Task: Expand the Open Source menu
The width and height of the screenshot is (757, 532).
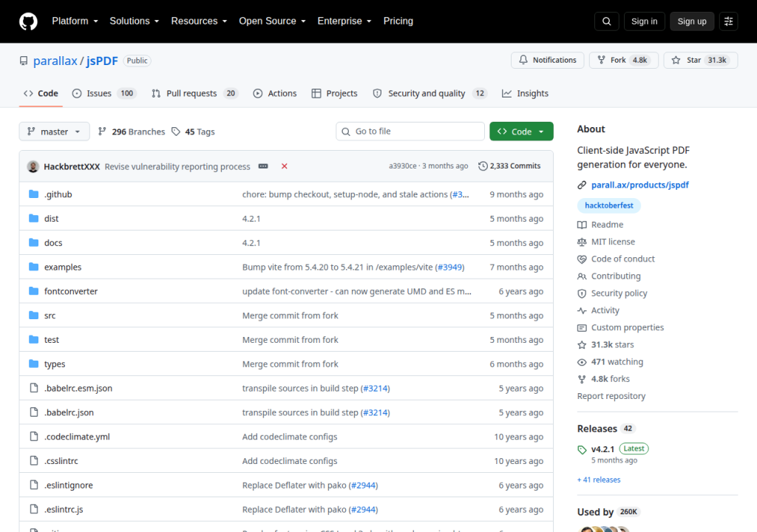Action: pos(272,21)
